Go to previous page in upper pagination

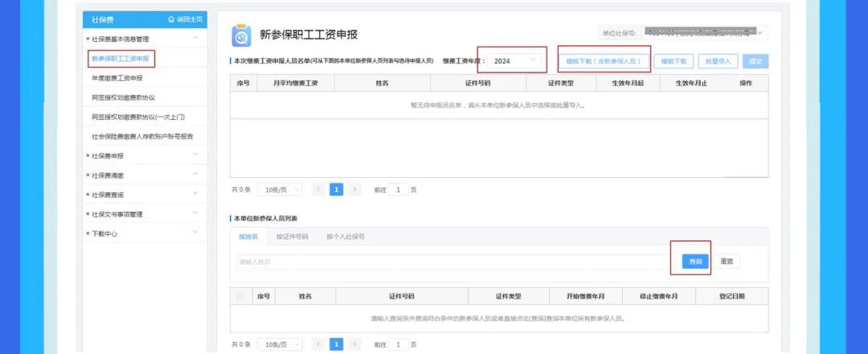click(x=318, y=189)
